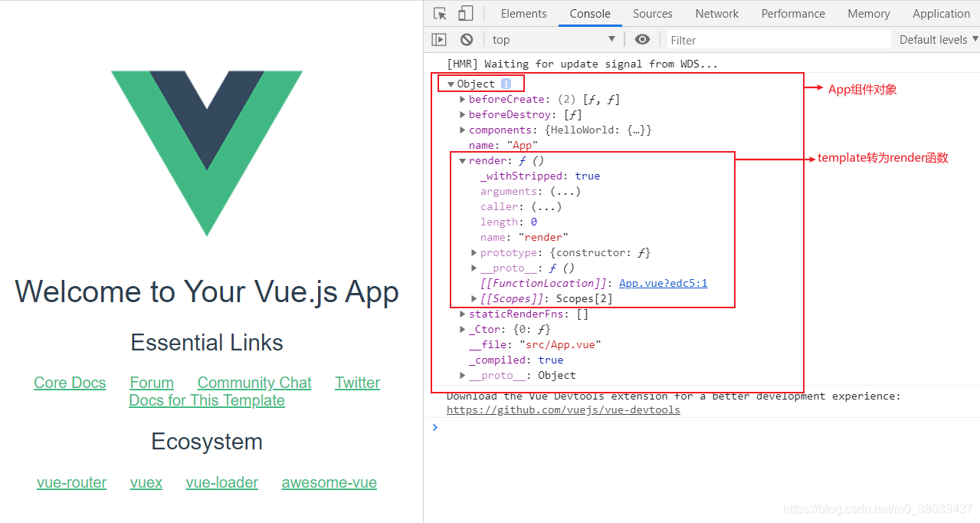This screenshot has height=523, width=980.
Task: Go to the Performance tab
Action: coord(793,13)
